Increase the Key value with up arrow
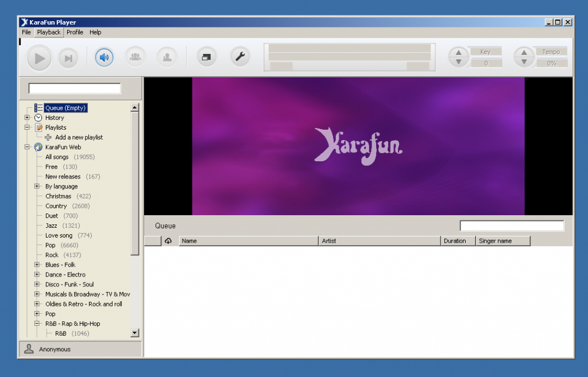This screenshot has width=588, height=377. [458, 53]
